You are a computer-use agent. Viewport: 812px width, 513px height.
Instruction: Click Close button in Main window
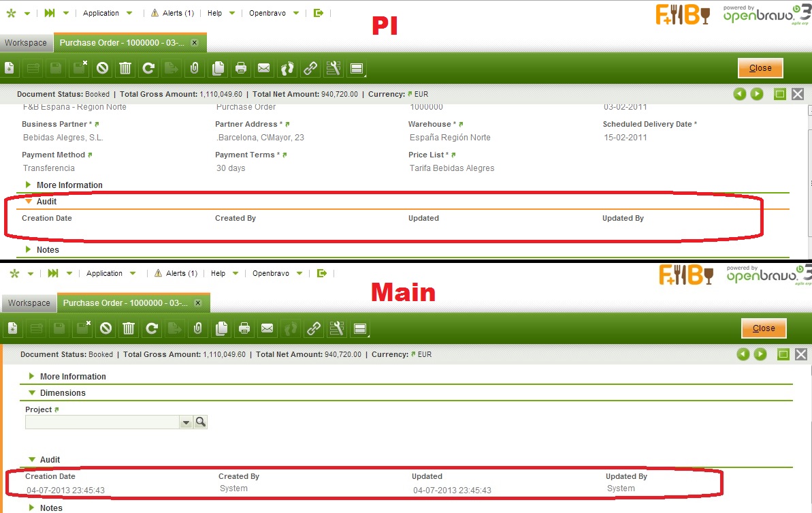(764, 328)
